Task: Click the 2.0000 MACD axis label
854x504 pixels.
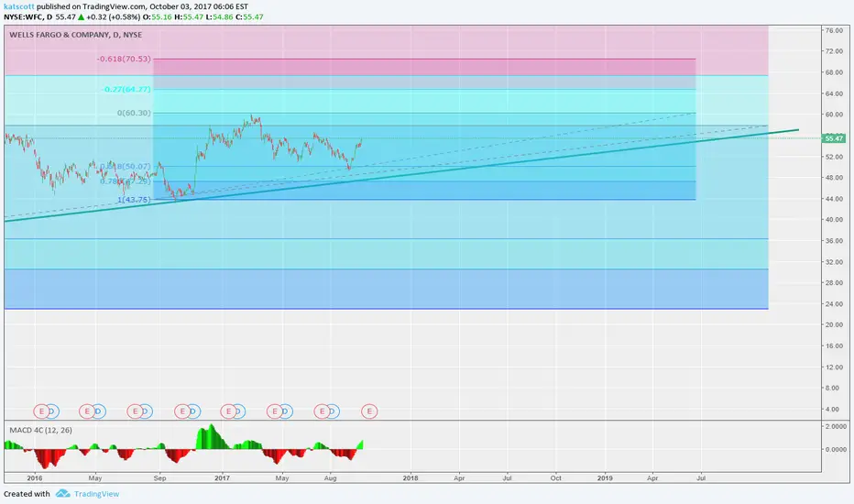Action: tap(836, 426)
